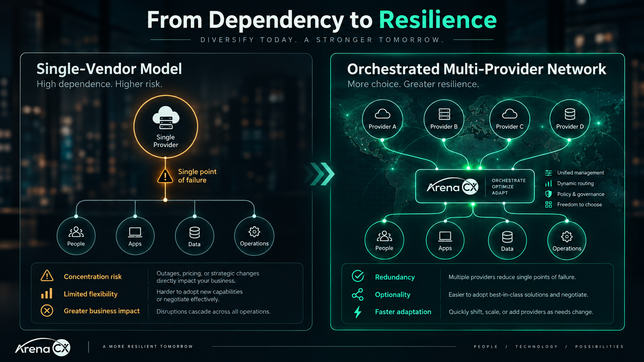Click the Provider A cloud icon
Image resolution: width=644 pixels, height=362 pixels.
click(382, 114)
